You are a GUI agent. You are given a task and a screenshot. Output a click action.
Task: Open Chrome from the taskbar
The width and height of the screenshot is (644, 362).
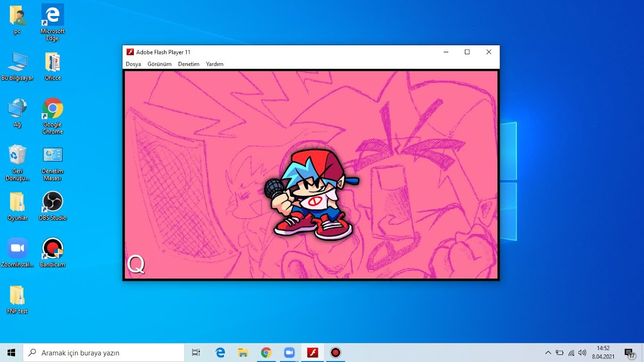(x=266, y=352)
